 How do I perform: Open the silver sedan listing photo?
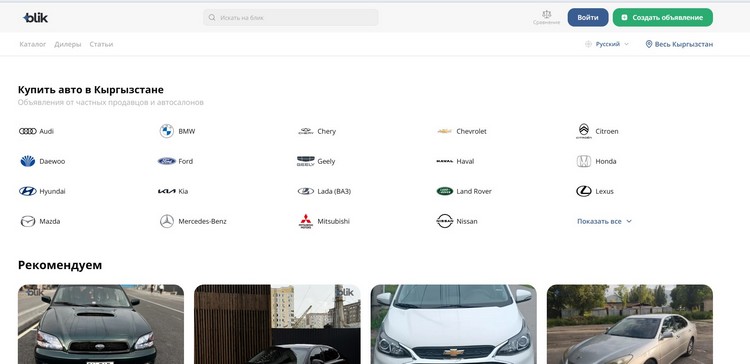pyautogui.click(x=629, y=324)
